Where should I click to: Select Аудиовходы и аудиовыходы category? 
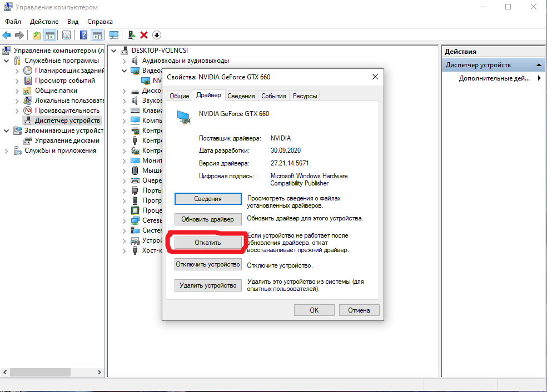click(185, 61)
